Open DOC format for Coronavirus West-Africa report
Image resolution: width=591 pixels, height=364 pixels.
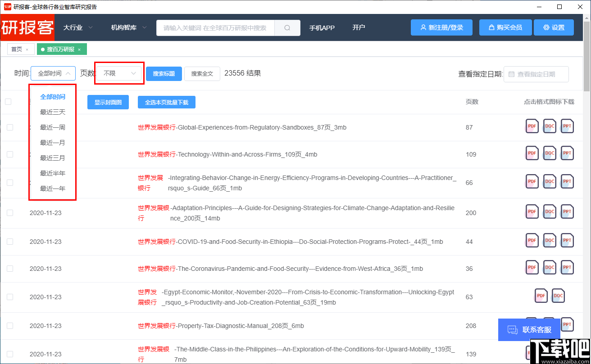tap(550, 268)
